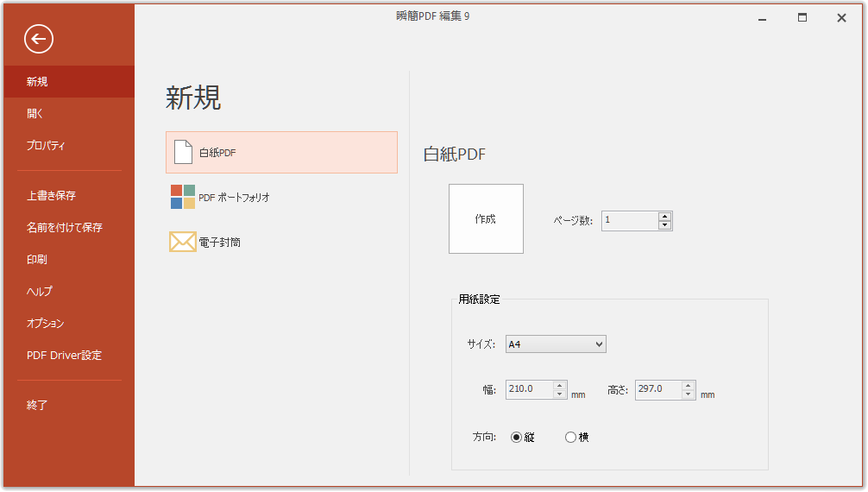The height and width of the screenshot is (492, 868).
Task: Close the 瞬簡PDF 編集 9 window
Action: click(841, 18)
